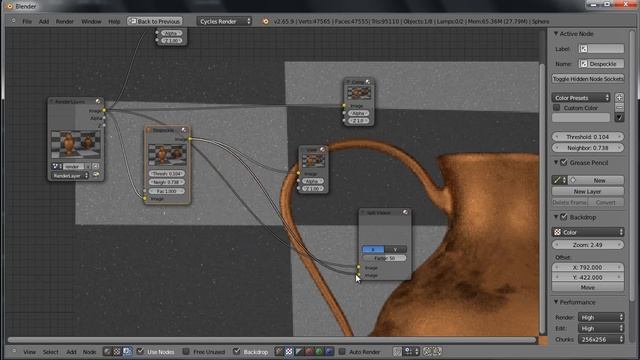Enable the Auto Render checkbox
Screen dimensions: 640x360
pyautogui.click(x=342, y=351)
